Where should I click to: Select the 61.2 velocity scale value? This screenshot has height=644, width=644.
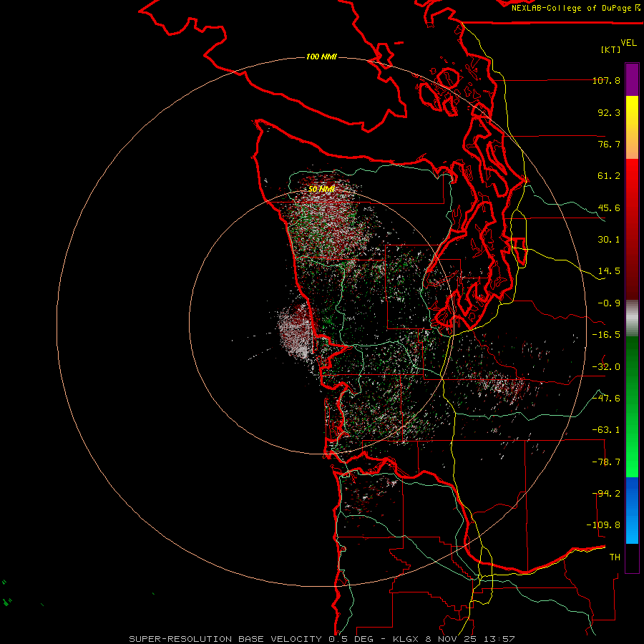(x=609, y=176)
